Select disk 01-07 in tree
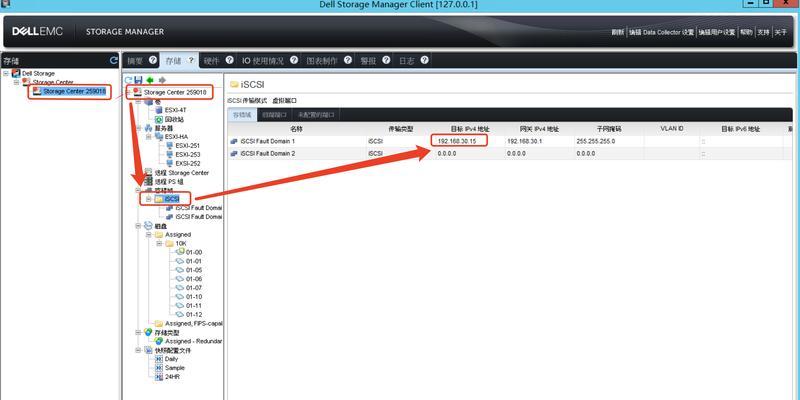The width and height of the screenshot is (800, 400). click(x=194, y=288)
